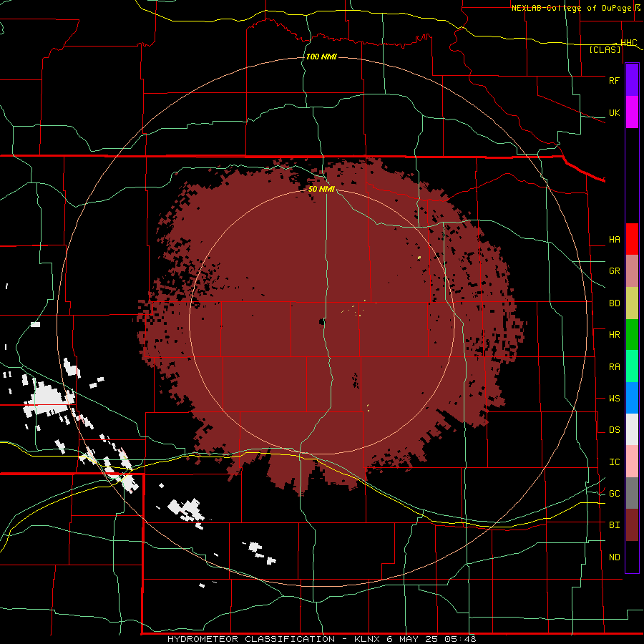Click the gray GC legend color swatch
Image resolution: width=644 pixels, height=644 pixels.
coord(632,493)
